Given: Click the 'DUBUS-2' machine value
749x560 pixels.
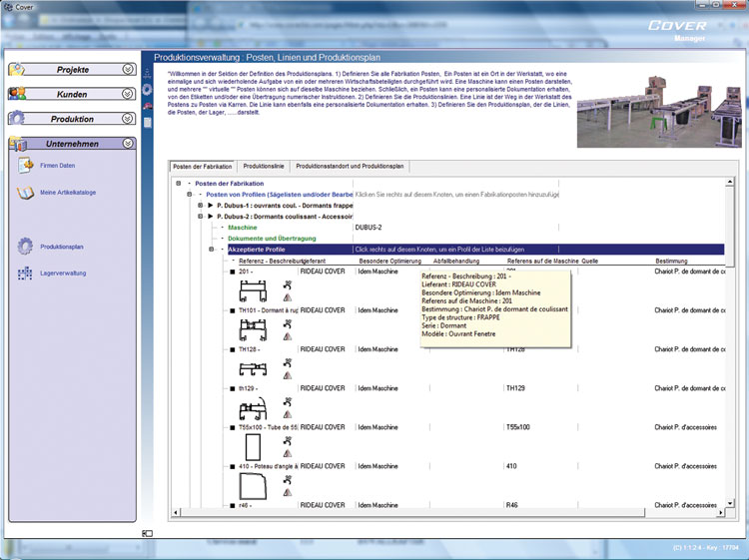Looking at the screenshot, I should click(x=369, y=228).
